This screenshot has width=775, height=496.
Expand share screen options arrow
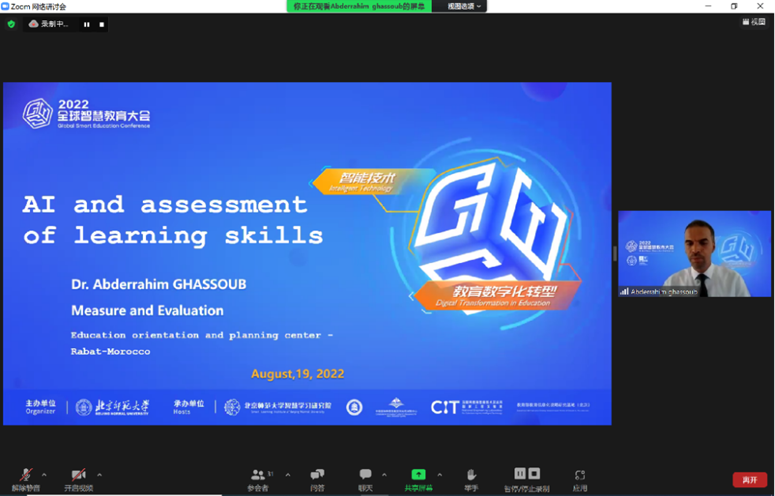tap(440, 475)
